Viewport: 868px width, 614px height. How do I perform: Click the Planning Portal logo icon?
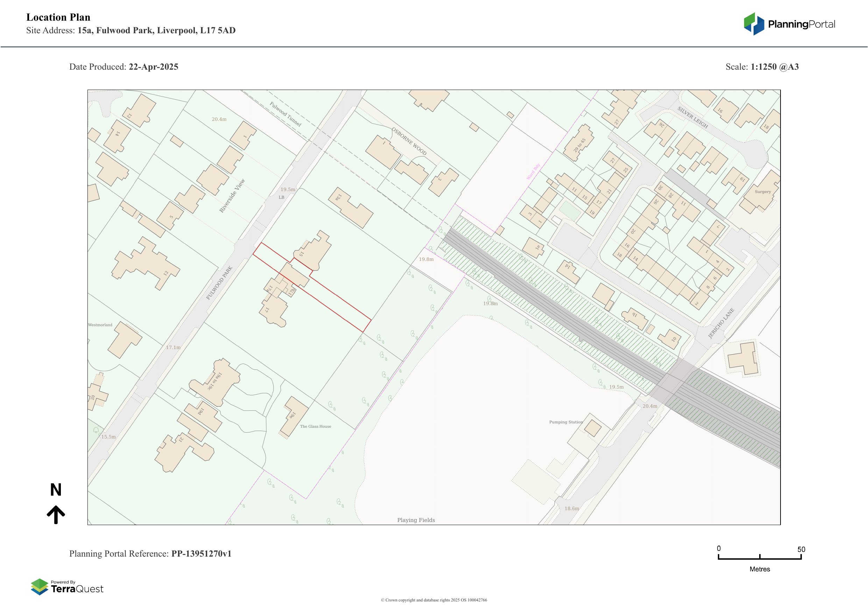[754, 24]
